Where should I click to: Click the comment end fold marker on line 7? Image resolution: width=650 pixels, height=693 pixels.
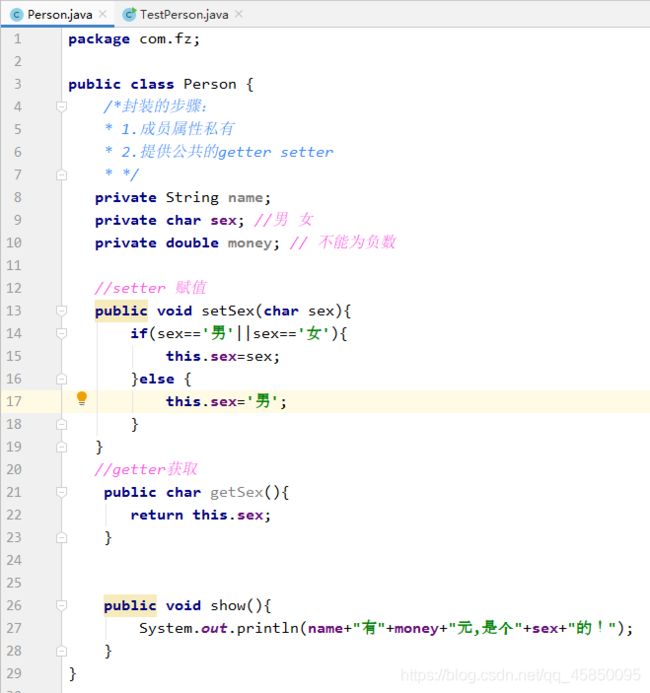[61, 175]
